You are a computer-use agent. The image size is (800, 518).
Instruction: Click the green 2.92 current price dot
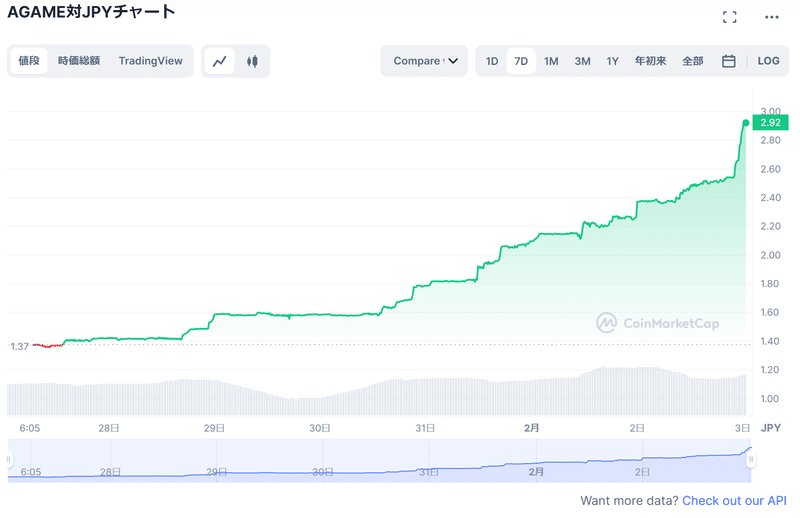coord(745,123)
